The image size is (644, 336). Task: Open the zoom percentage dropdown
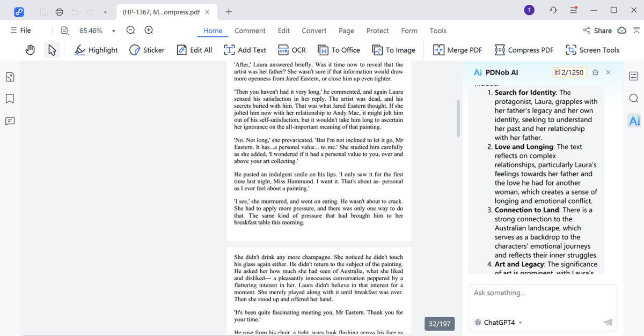[113, 31]
